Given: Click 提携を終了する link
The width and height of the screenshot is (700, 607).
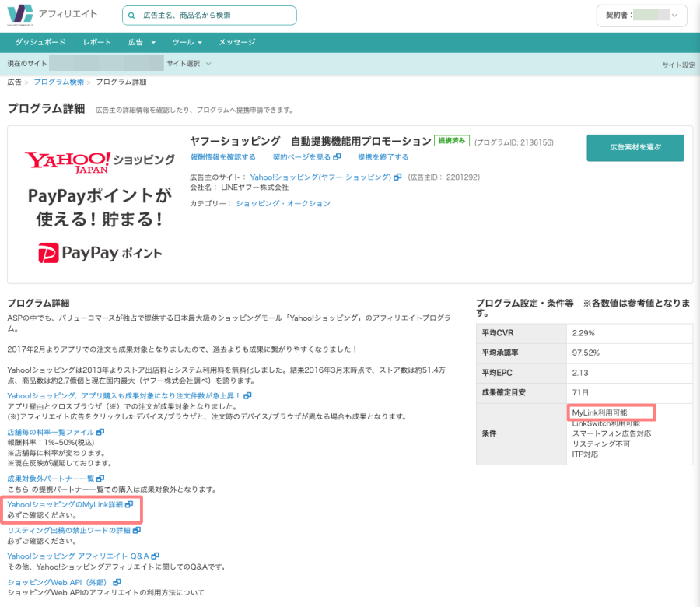Looking at the screenshot, I should click(x=383, y=156).
